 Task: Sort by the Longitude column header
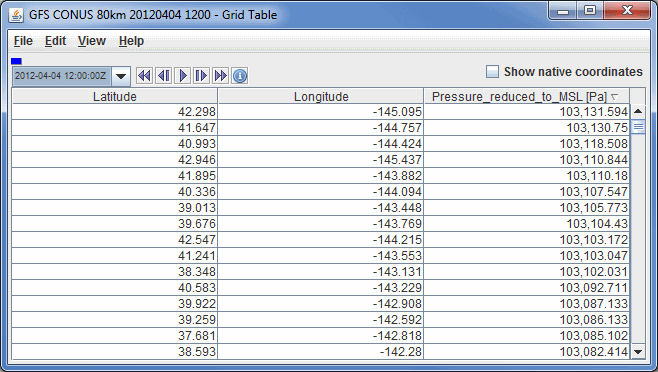coord(321,97)
